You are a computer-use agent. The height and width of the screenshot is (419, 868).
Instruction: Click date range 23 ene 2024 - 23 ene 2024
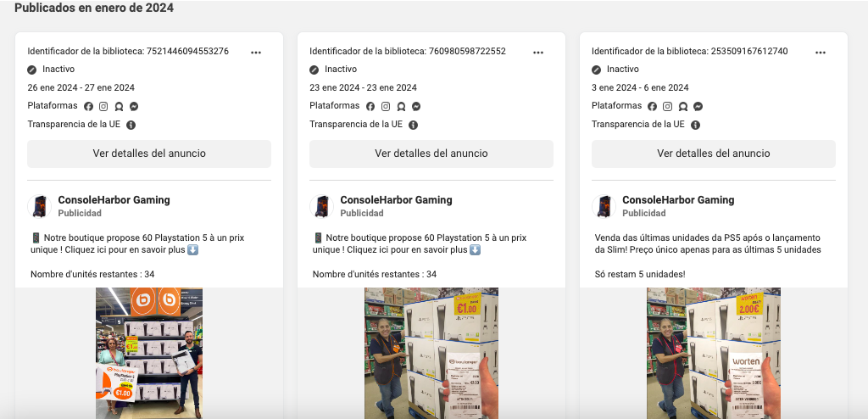[x=363, y=87]
